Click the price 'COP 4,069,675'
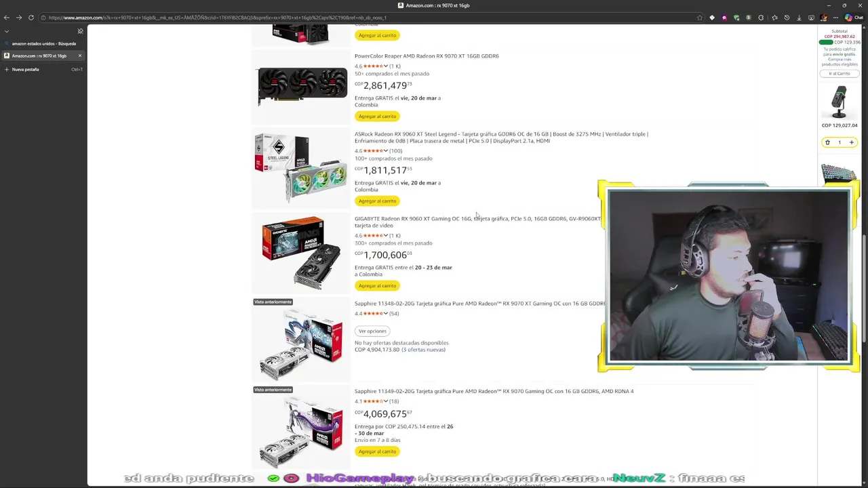The width and height of the screenshot is (868, 488). click(383, 413)
